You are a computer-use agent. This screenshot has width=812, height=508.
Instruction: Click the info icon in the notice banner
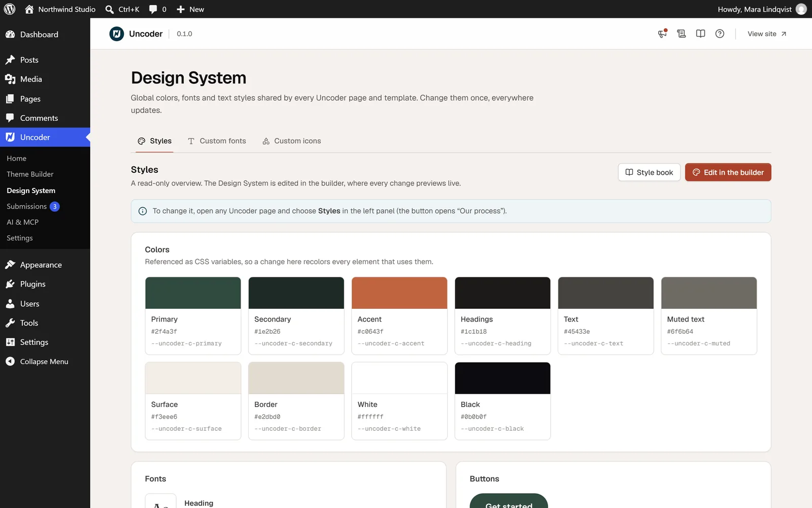143,211
